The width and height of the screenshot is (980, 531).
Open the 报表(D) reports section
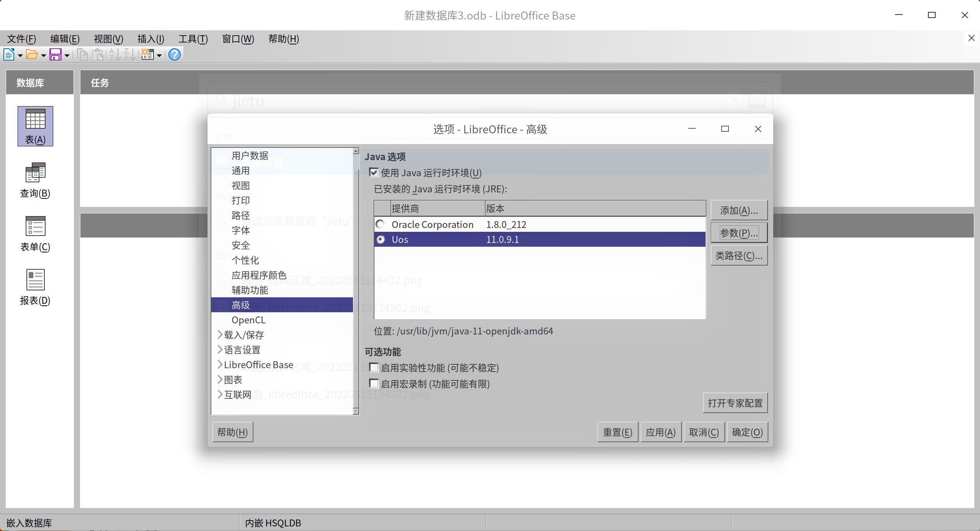point(35,287)
